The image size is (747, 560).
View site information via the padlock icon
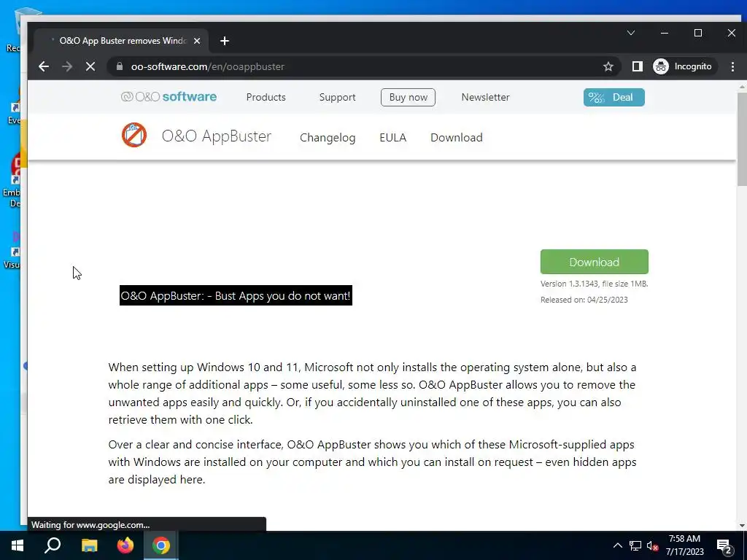pyautogui.click(x=120, y=66)
